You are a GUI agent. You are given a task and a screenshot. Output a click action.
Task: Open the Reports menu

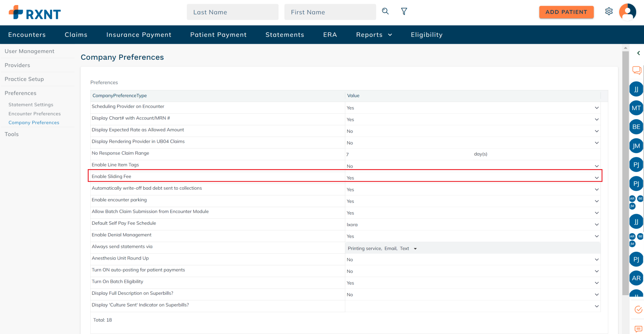(x=374, y=35)
